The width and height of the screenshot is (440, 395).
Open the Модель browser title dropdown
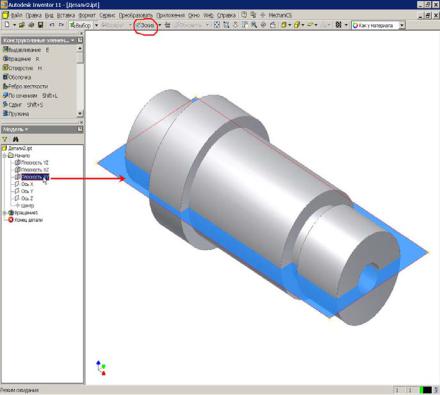coord(26,129)
